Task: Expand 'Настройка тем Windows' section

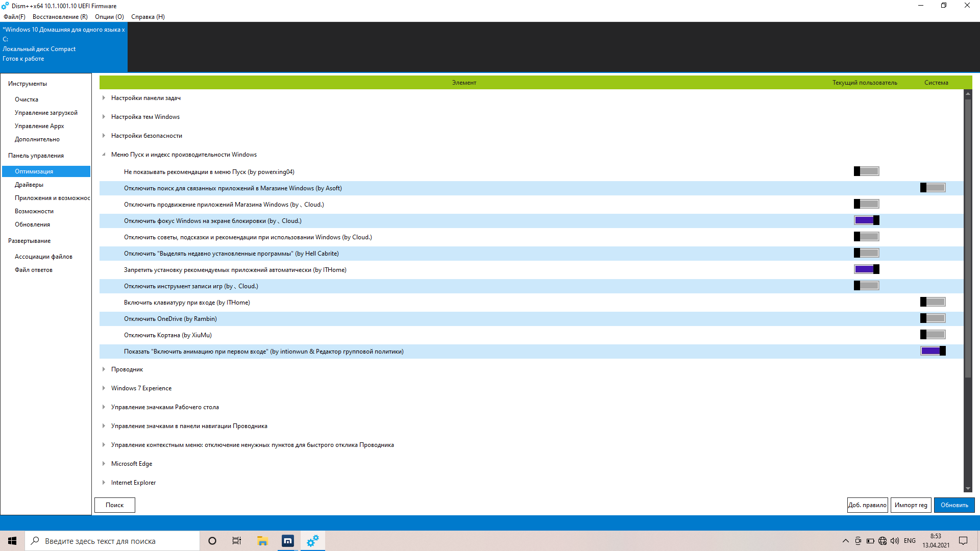Action: pyautogui.click(x=104, y=117)
